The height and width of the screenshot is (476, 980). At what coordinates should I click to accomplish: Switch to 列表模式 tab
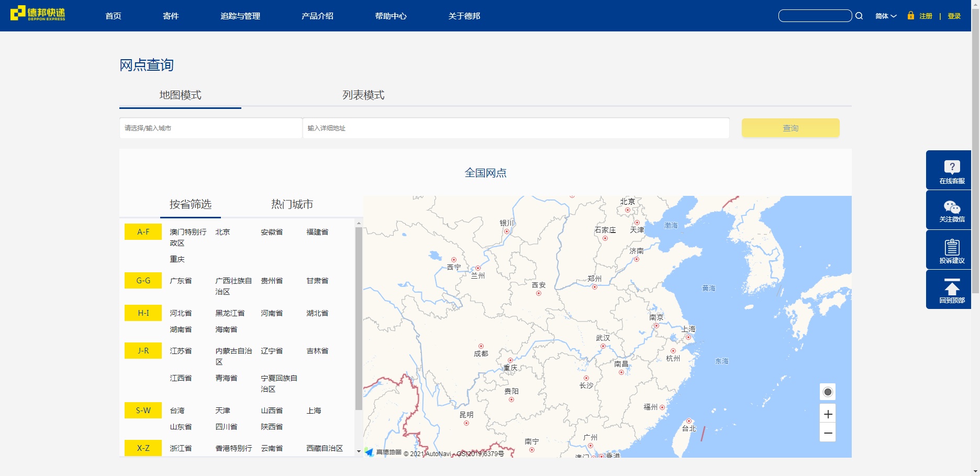(x=363, y=95)
